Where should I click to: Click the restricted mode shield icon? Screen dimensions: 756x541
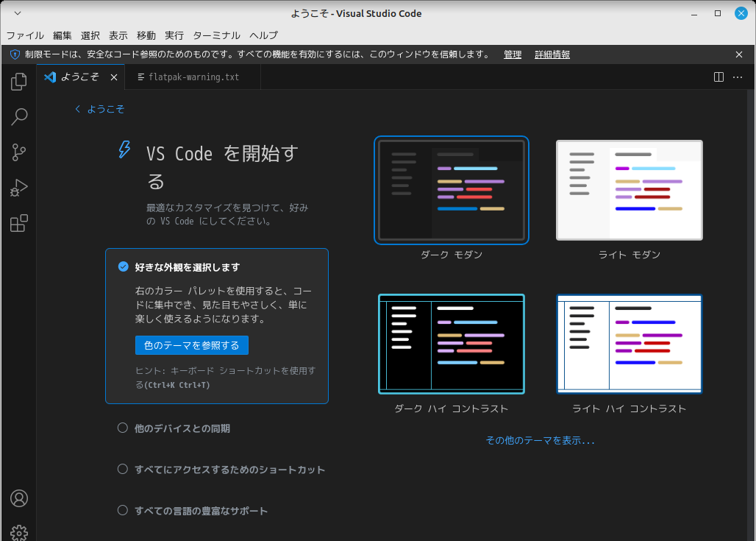15,54
